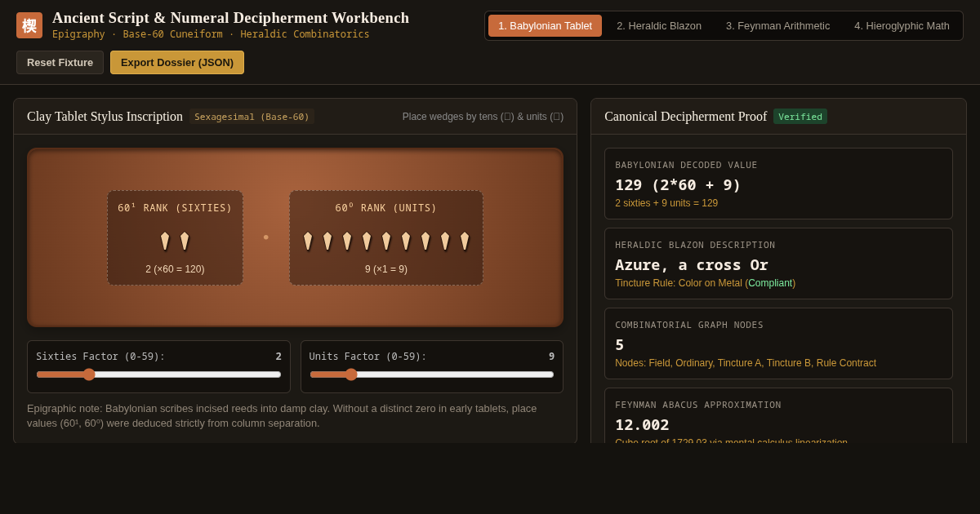Click the Sixties Factor value 2
This screenshot has height=514, width=980.
click(278, 357)
